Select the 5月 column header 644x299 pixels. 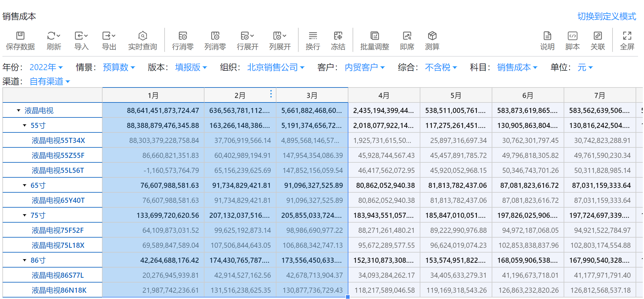[456, 96]
